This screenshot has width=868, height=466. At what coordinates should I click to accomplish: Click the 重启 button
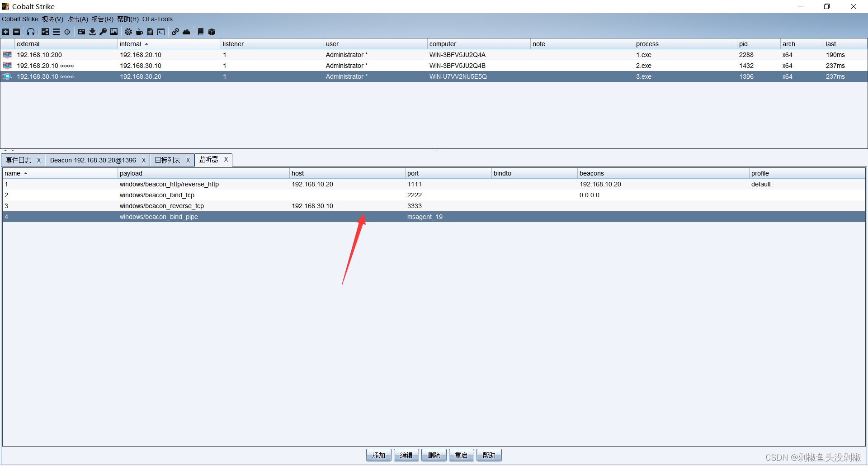[x=462, y=455]
